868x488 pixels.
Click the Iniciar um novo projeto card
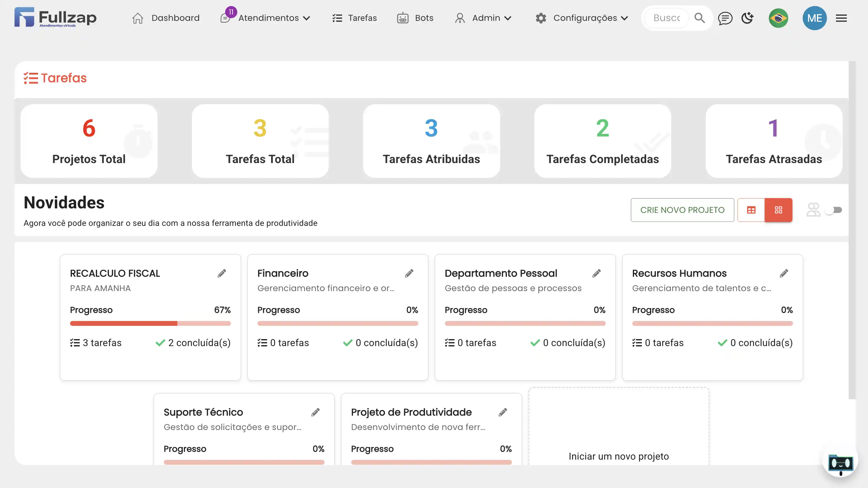point(618,438)
